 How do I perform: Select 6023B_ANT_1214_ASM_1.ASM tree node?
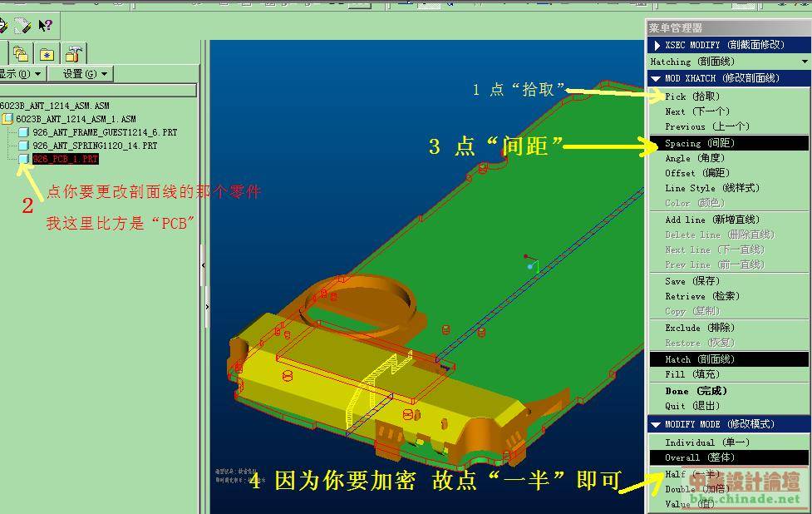[x=76, y=119]
